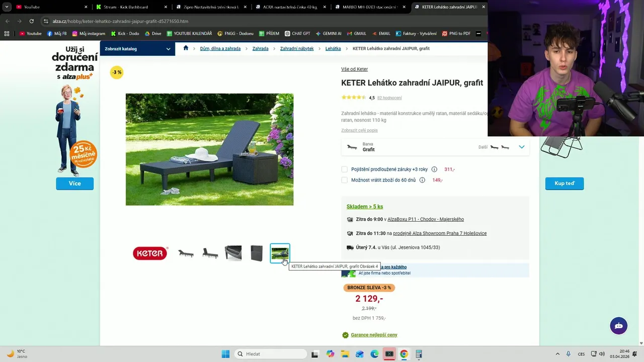
Task: Open the Můj FB bookmark
Action: pos(57,34)
